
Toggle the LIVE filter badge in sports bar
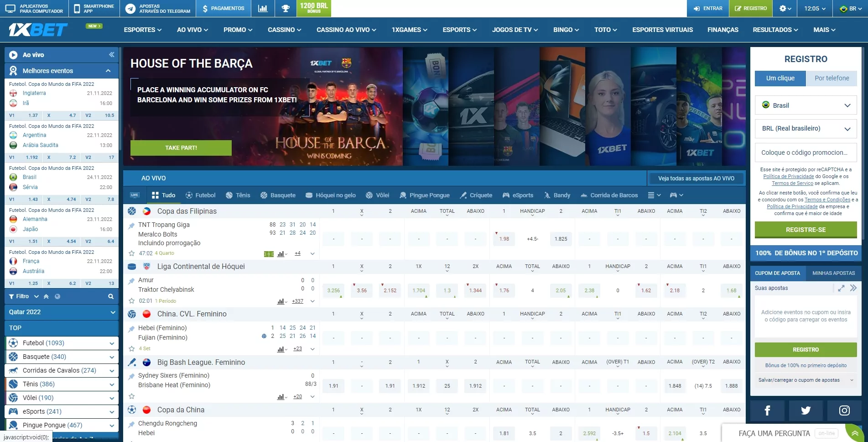click(x=135, y=195)
